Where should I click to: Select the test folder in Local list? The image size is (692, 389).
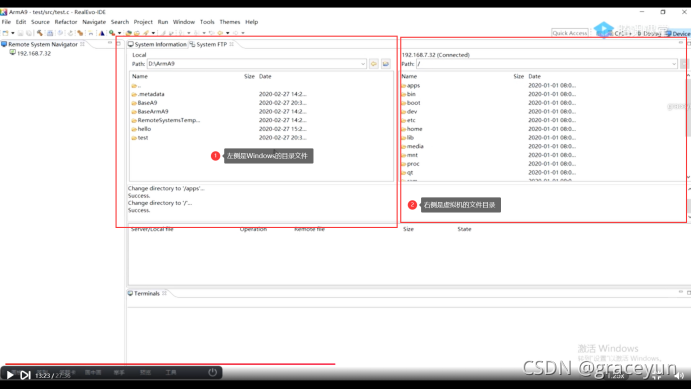(140, 138)
